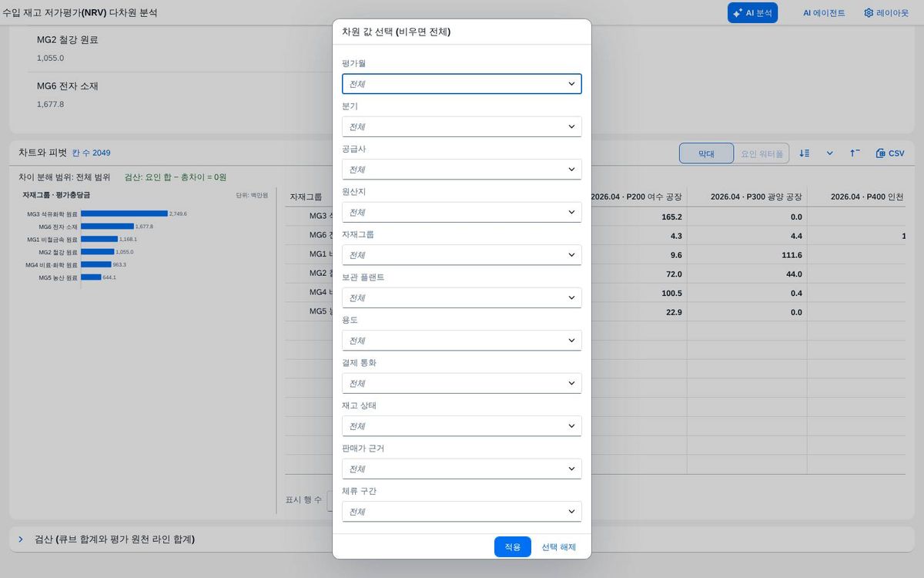This screenshot has width=924, height=578.
Task: Click the MG5 농산 원료 chart bar
Action: (x=91, y=277)
